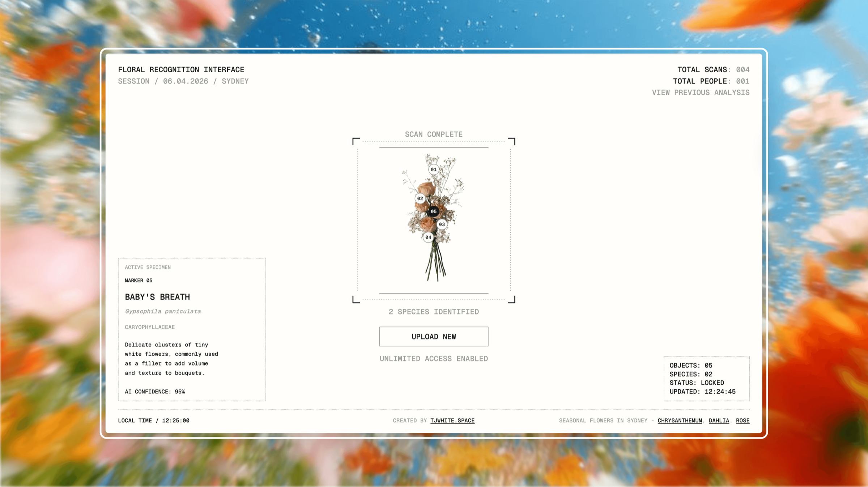Click the Scan Complete label

point(434,134)
